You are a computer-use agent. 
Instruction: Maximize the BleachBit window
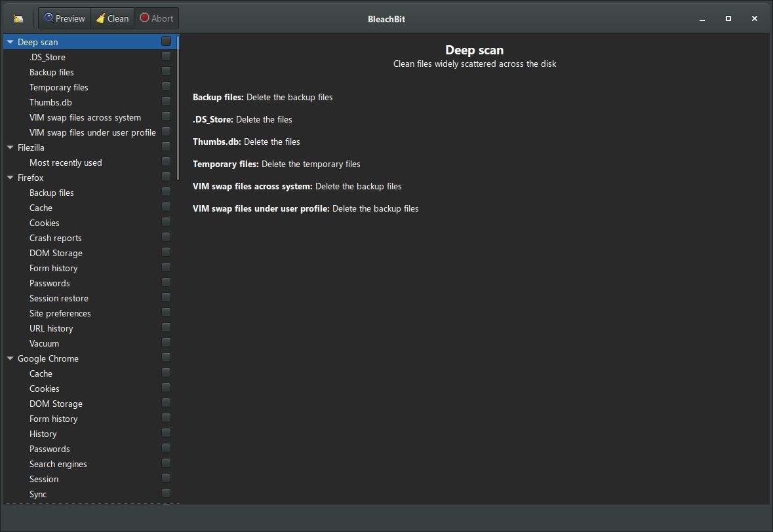tap(728, 18)
